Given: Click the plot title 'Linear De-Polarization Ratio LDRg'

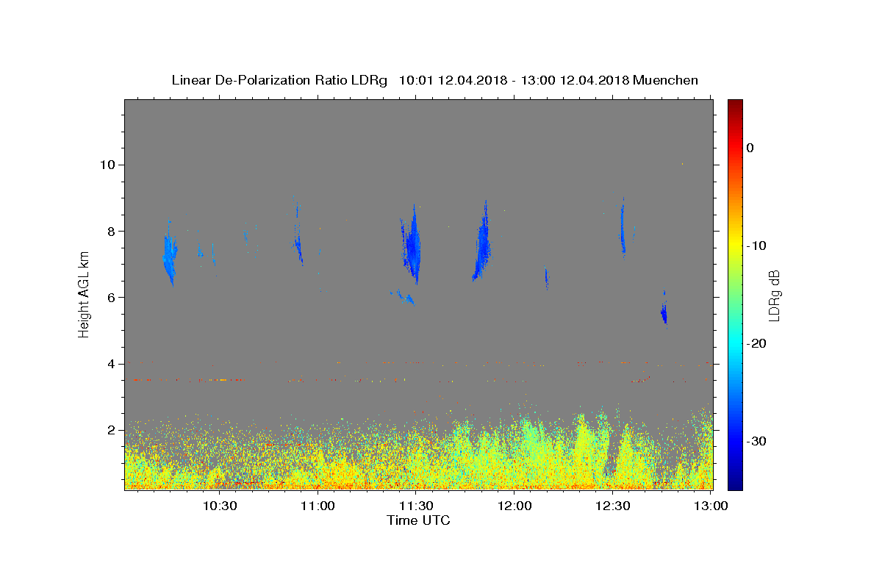Looking at the screenshot, I should tap(279, 80).
